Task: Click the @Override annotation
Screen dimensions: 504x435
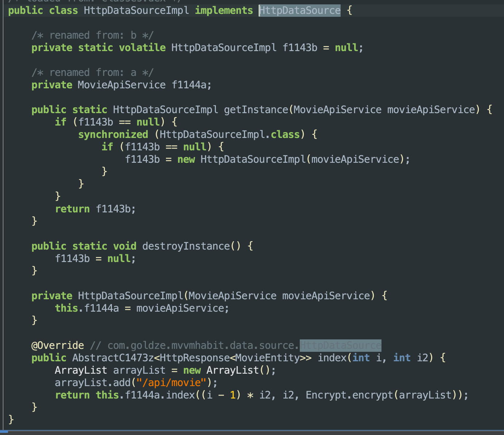Action: [x=58, y=346]
